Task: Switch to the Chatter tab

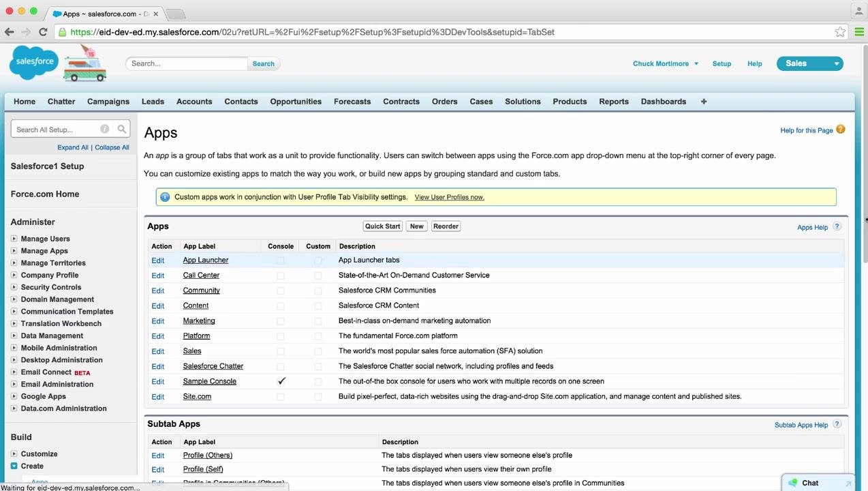Action: pyautogui.click(x=61, y=102)
